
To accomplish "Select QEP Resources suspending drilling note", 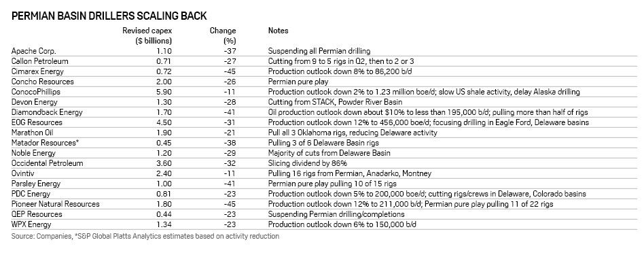I will [336, 214].
